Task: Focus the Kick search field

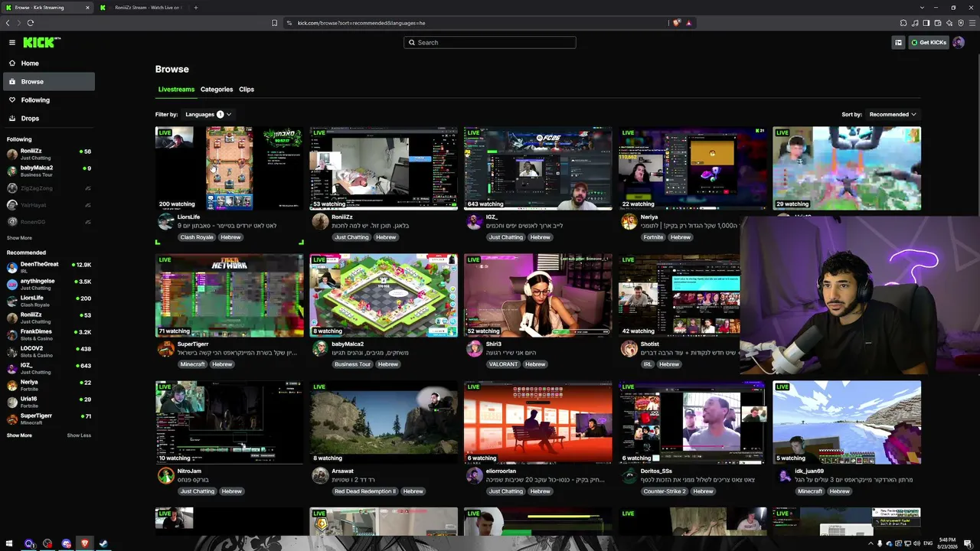Action: coord(490,43)
